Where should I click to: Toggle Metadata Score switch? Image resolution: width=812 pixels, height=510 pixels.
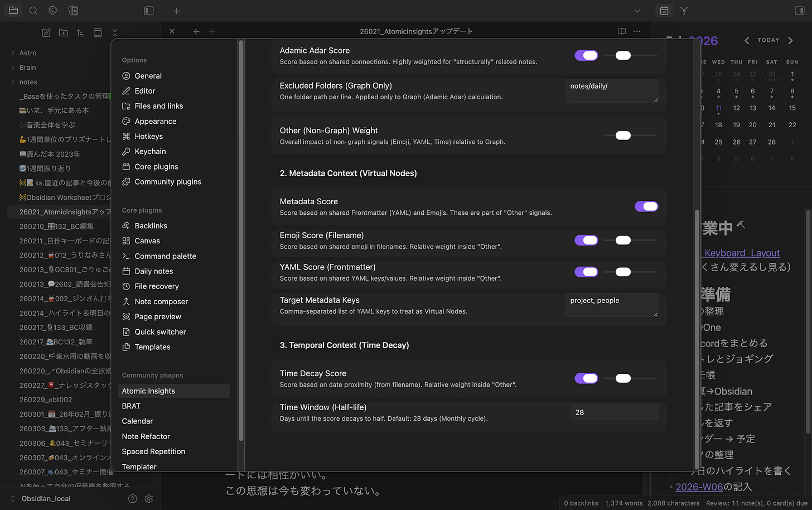click(646, 206)
